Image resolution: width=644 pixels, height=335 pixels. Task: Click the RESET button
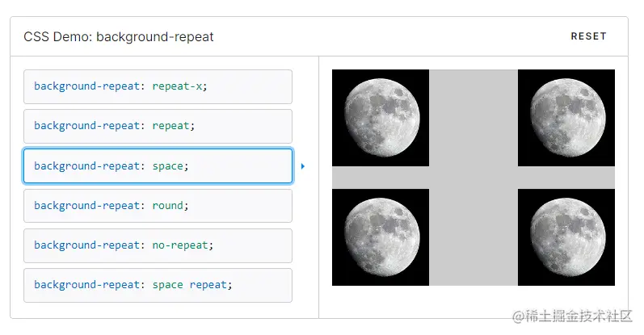(x=588, y=36)
